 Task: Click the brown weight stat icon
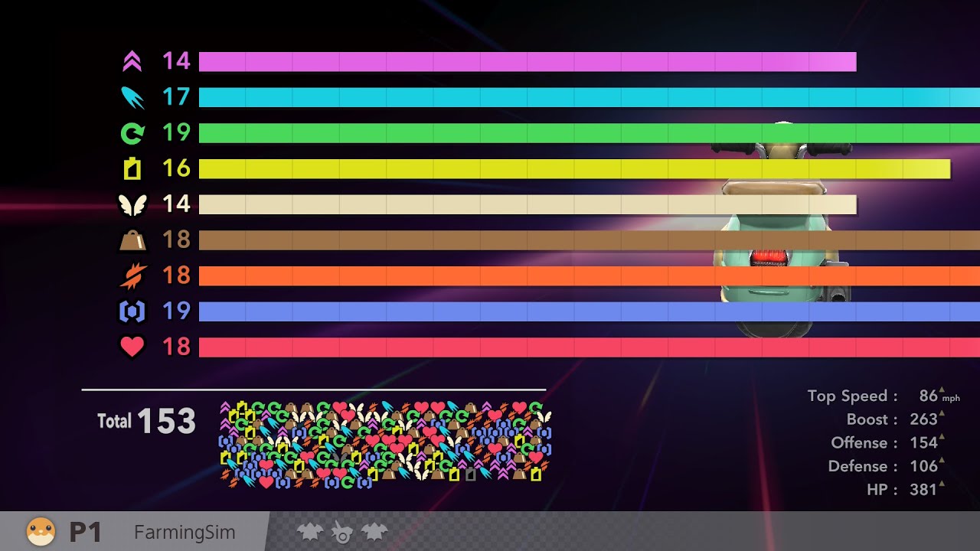tap(132, 240)
